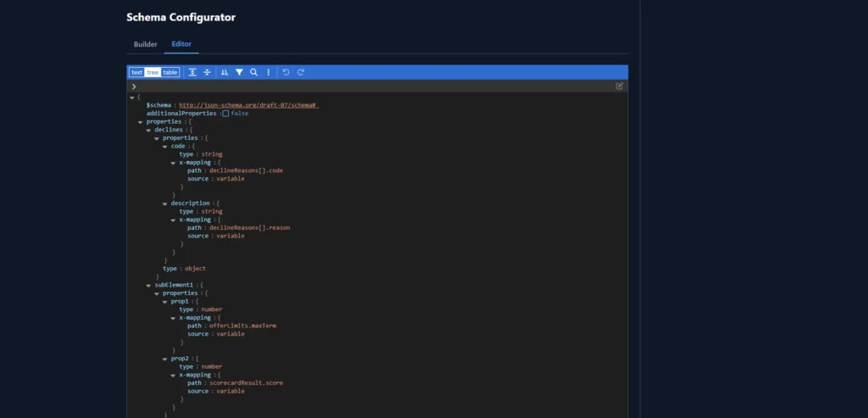Click the edit icon on navigation bar right
868x418 pixels.
pyautogui.click(x=620, y=86)
